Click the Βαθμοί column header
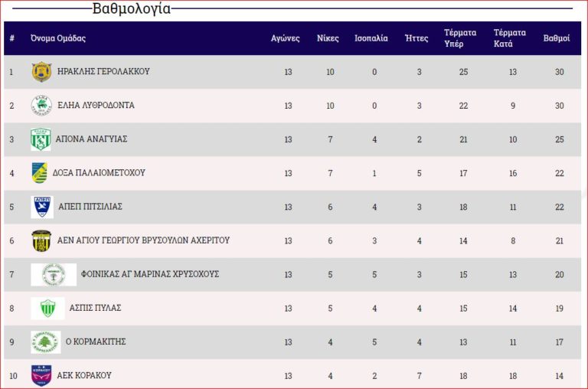 557,38
